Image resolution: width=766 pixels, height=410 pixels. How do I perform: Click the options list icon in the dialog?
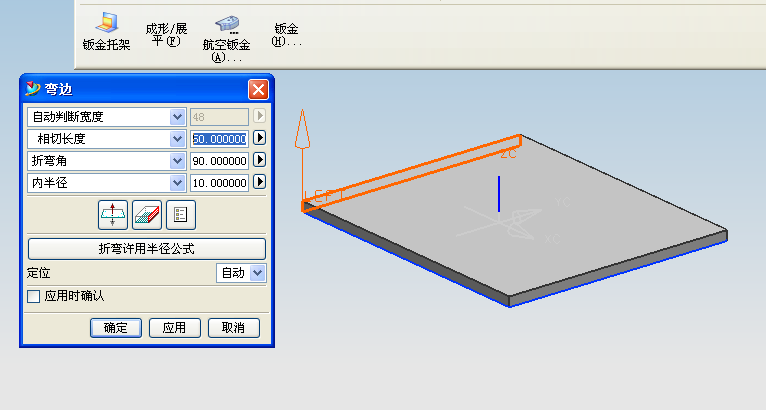[181, 215]
